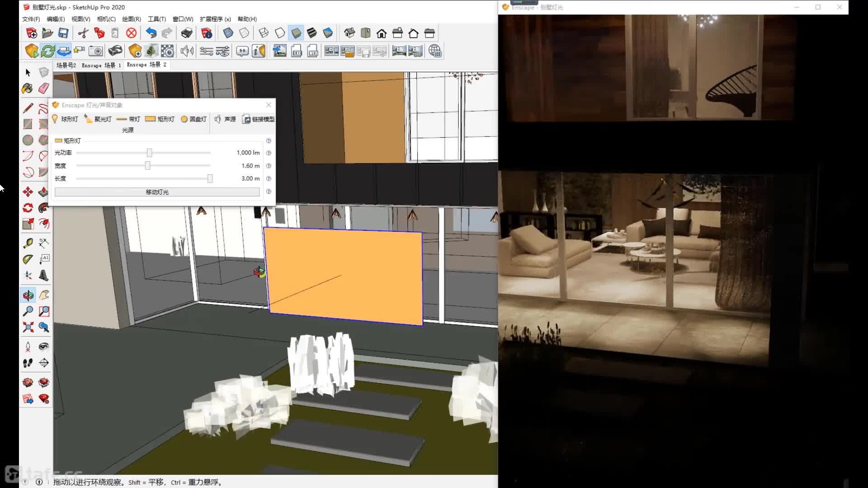Select the Pan hand tool
Image resolution: width=868 pixels, height=488 pixels.
43,295
